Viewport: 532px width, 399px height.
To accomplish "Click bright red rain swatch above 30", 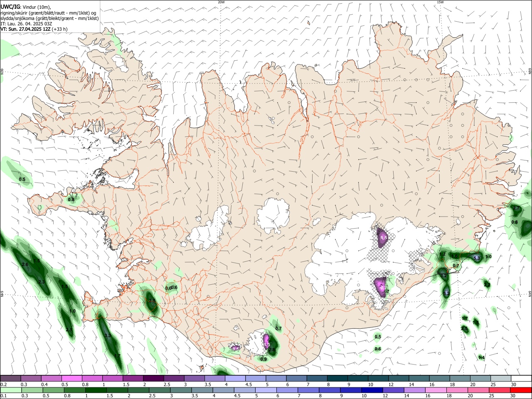I will pos(521,390).
